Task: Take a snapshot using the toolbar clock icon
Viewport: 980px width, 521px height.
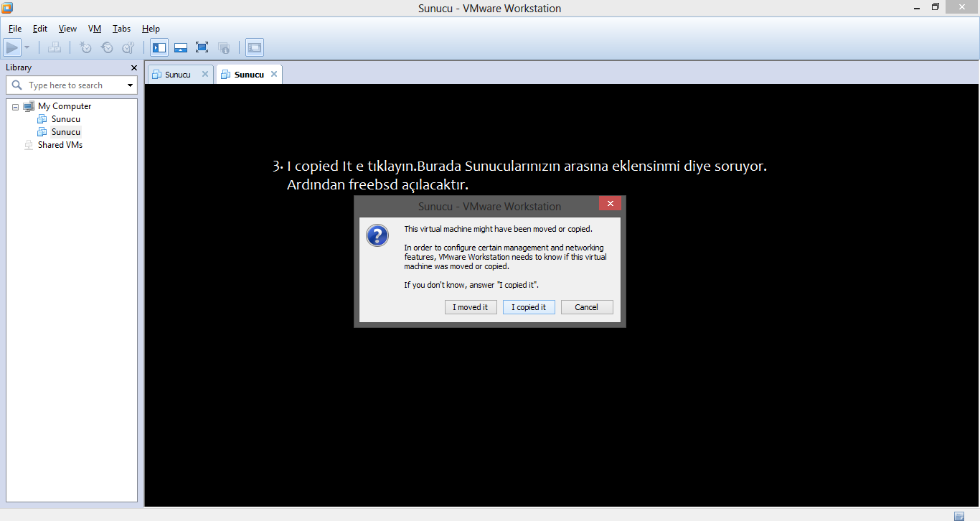Action: pos(85,48)
